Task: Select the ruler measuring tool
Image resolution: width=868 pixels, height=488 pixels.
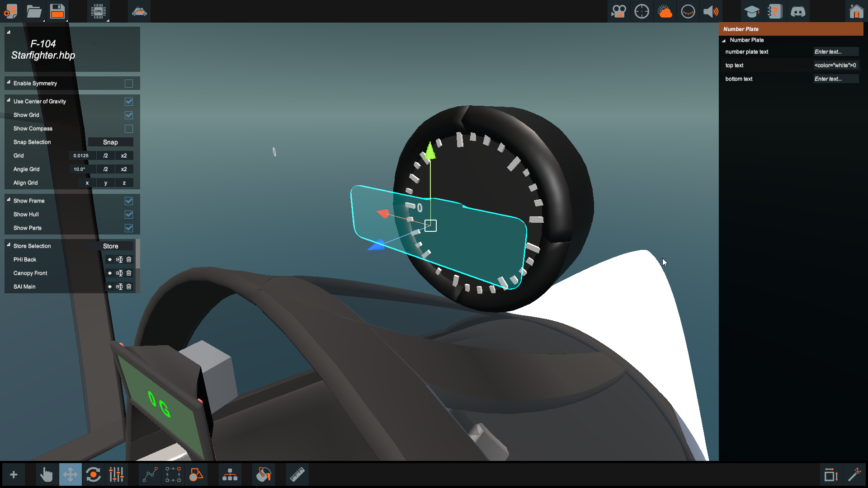Action: point(297,474)
